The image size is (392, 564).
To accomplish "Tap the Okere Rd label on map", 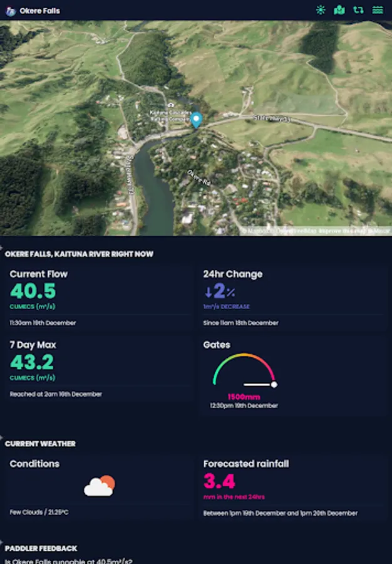I will (199, 178).
